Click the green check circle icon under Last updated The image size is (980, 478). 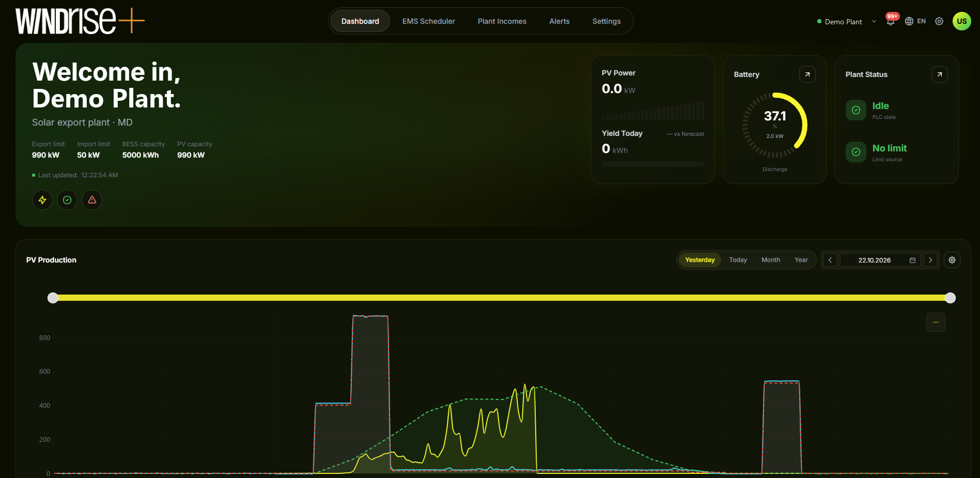point(67,200)
